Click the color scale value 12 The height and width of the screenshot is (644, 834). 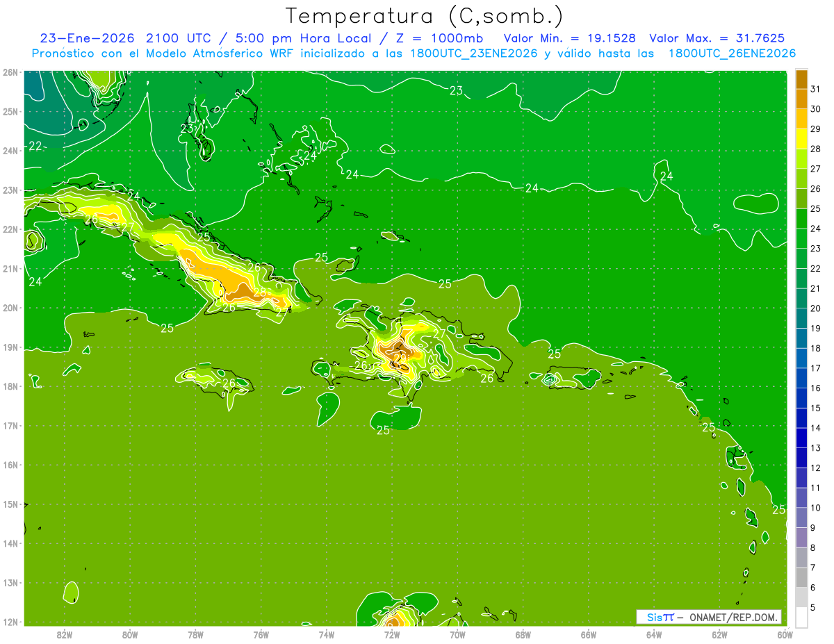click(815, 468)
